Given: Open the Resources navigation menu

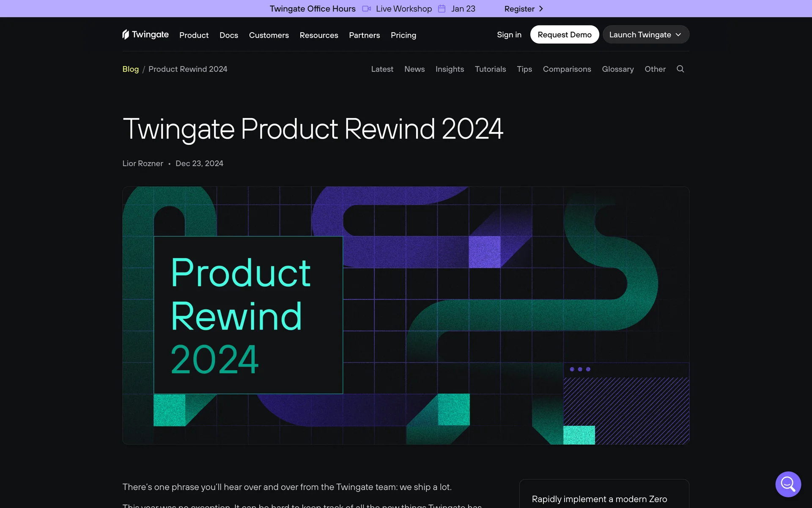Looking at the screenshot, I should pos(318,35).
